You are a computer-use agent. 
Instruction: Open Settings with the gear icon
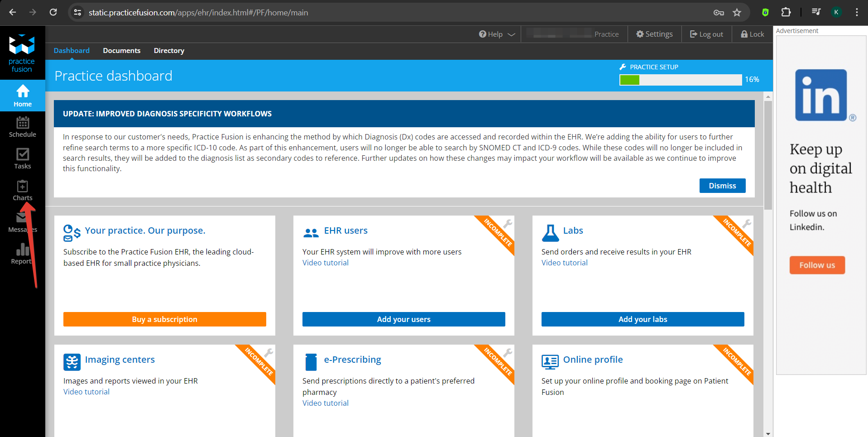(654, 34)
